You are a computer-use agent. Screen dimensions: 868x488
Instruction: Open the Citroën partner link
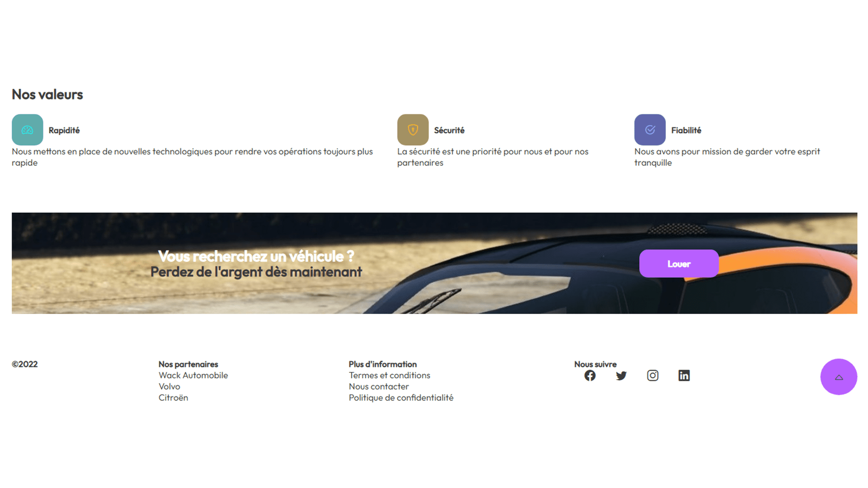click(x=173, y=398)
